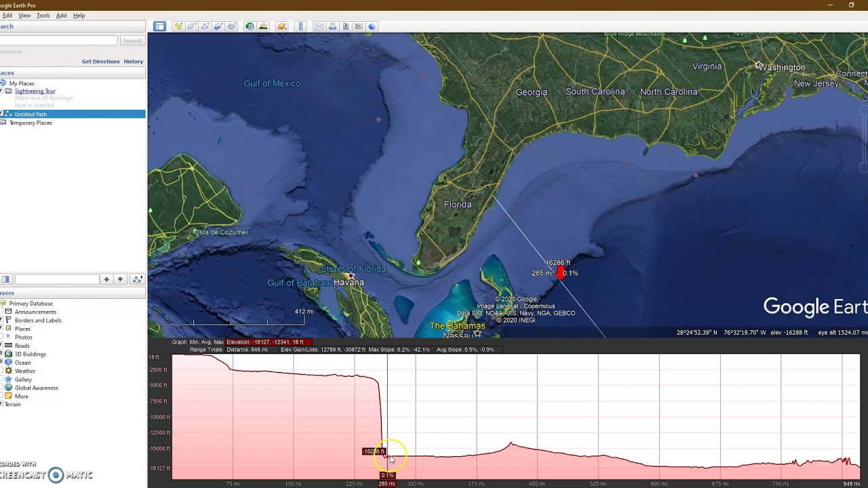Click the Gallery layer star icon
868x488 pixels.
(x=9, y=380)
